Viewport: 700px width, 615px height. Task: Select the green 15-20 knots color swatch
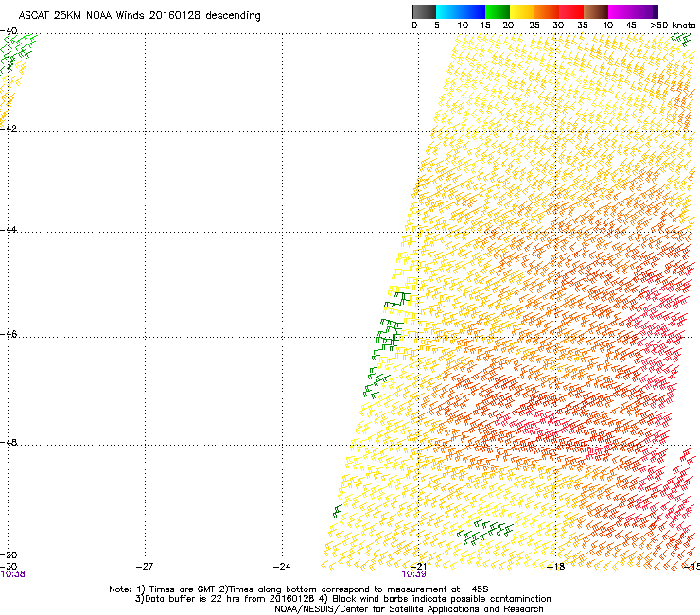(498, 11)
